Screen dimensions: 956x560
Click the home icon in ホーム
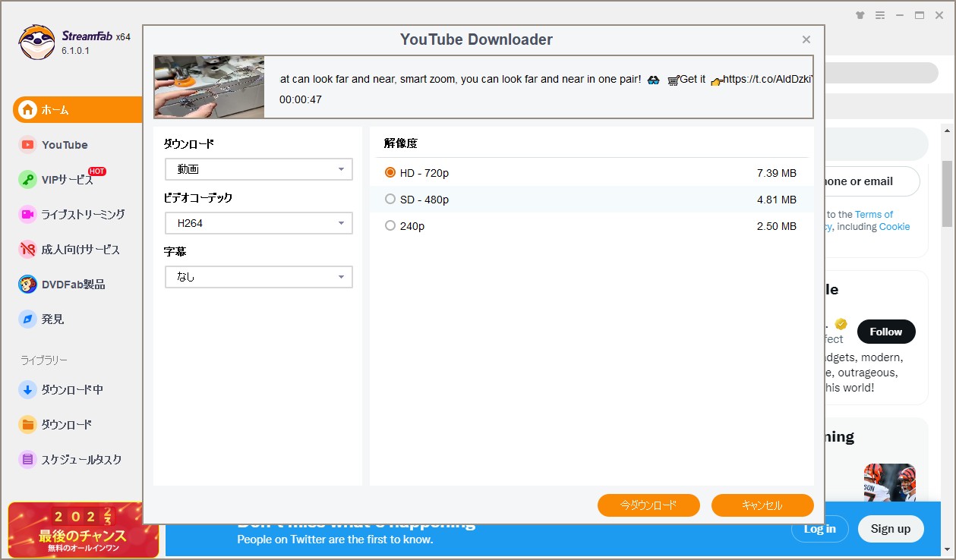(x=28, y=110)
